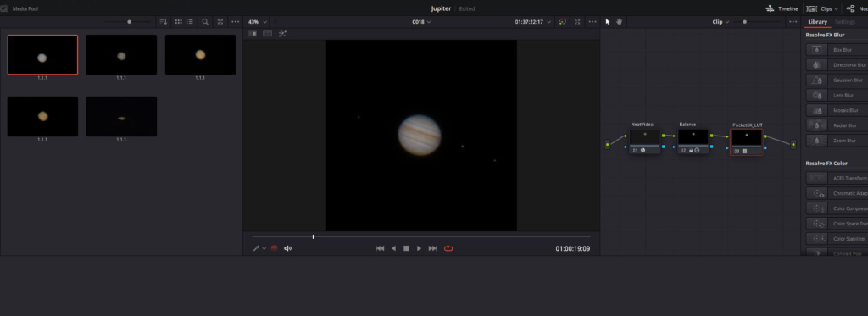868x316 pixels.
Task: Toggle the image wipe viewer mode
Action: click(252, 34)
